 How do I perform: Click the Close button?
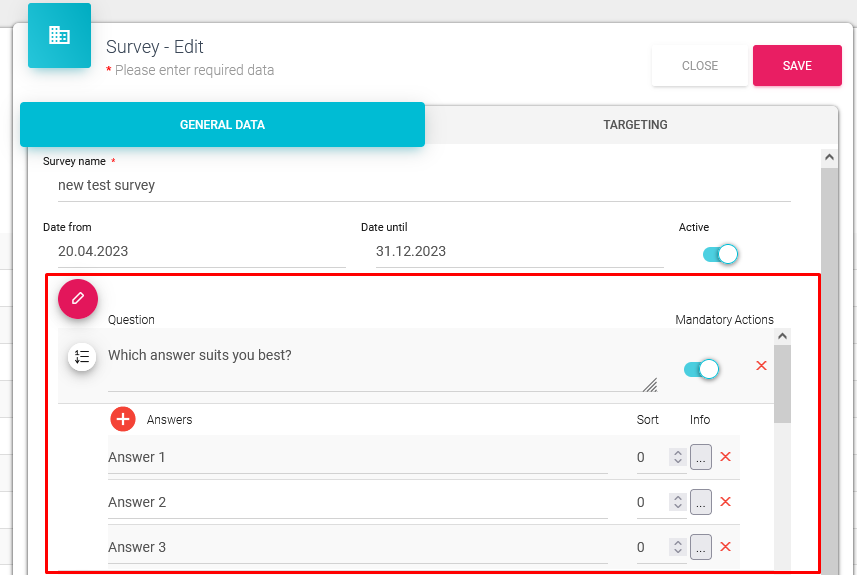coord(699,66)
